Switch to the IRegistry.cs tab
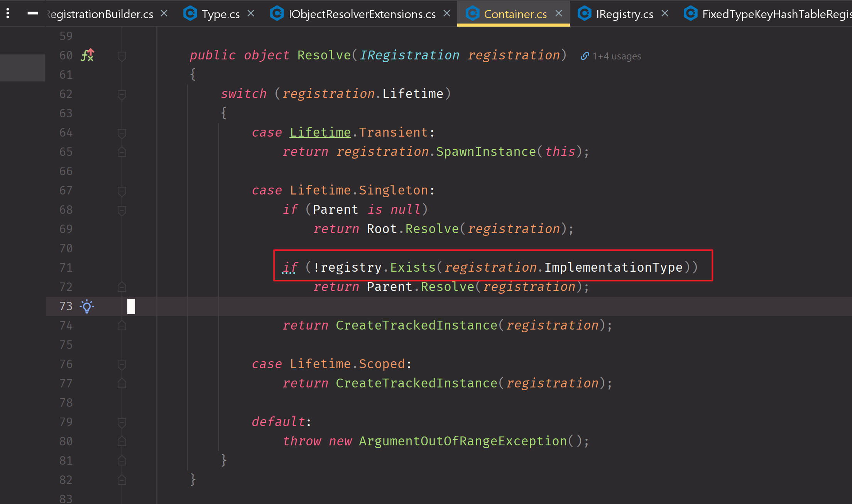 click(x=625, y=14)
